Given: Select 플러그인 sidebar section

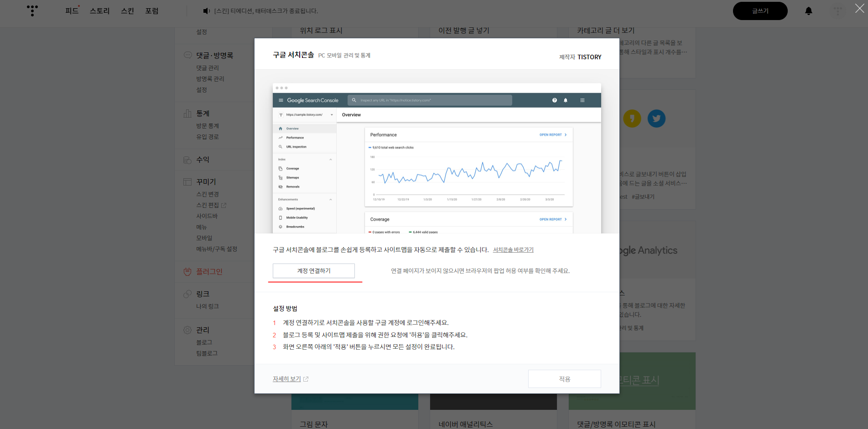Looking at the screenshot, I should click(x=209, y=272).
